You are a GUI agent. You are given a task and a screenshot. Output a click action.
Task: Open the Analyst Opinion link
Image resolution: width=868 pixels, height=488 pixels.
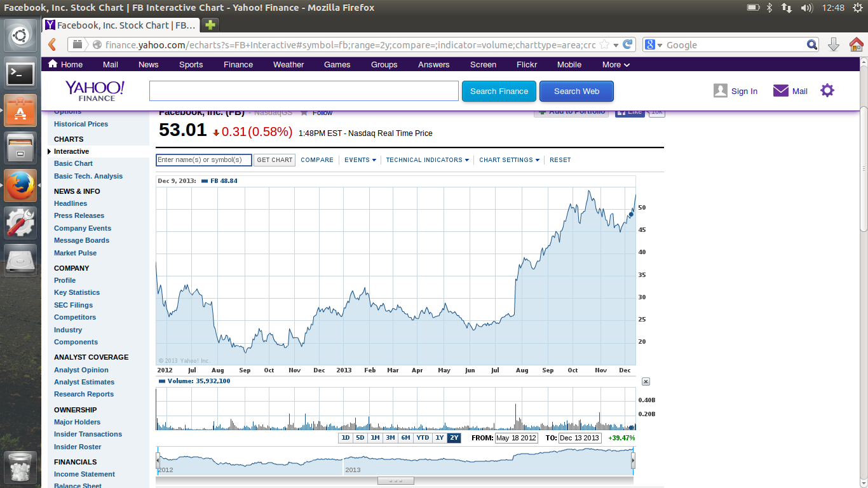81,370
